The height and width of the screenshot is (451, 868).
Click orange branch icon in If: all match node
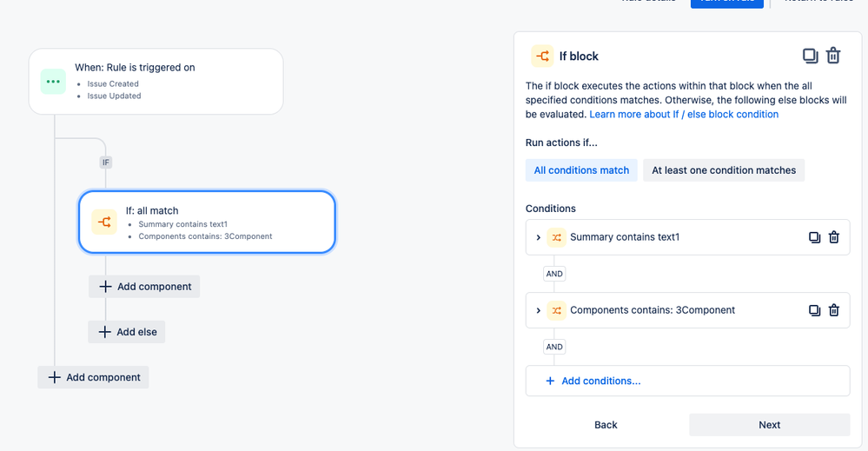point(104,222)
